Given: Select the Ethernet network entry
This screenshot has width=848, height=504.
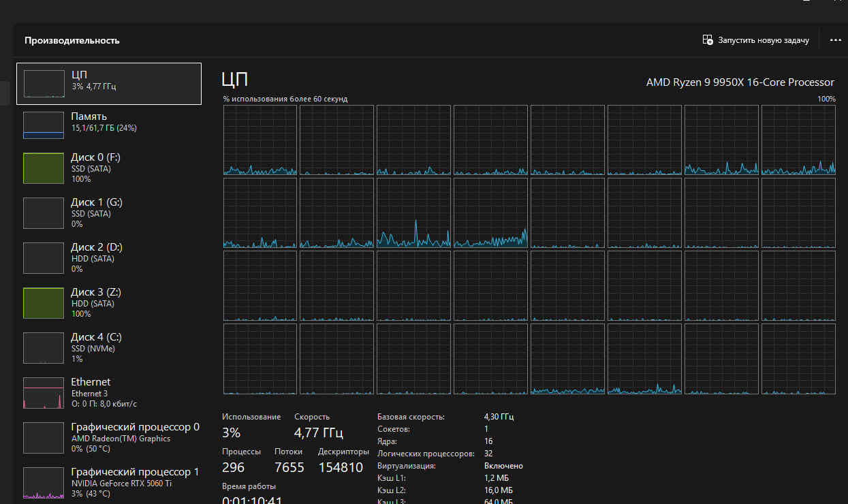Looking at the screenshot, I should coord(109,392).
